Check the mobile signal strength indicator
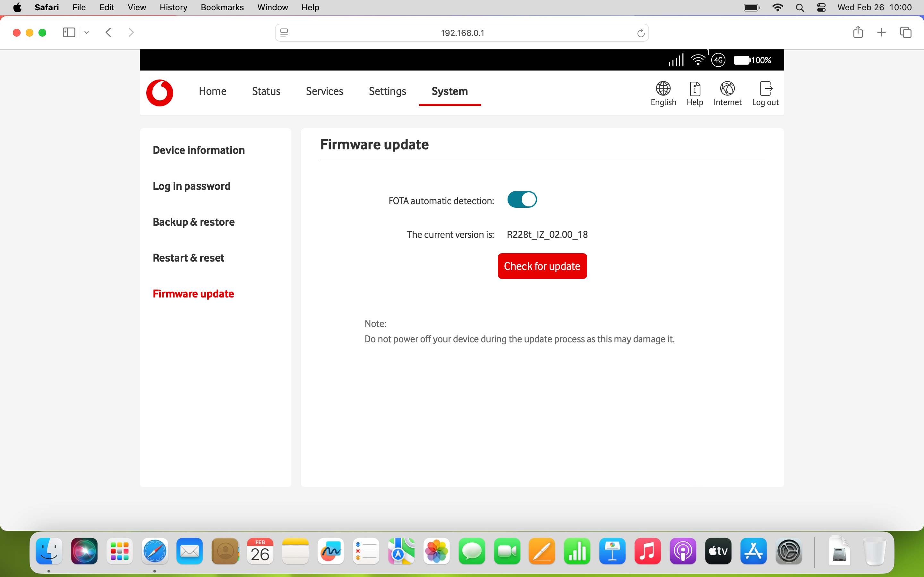Image resolution: width=924 pixels, height=577 pixels. 675,60
